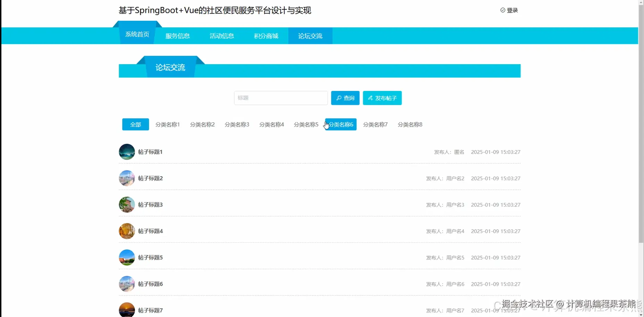The width and height of the screenshot is (644, 317).
Task: Filter posts by 分类名称1
Action: (168, 125)
